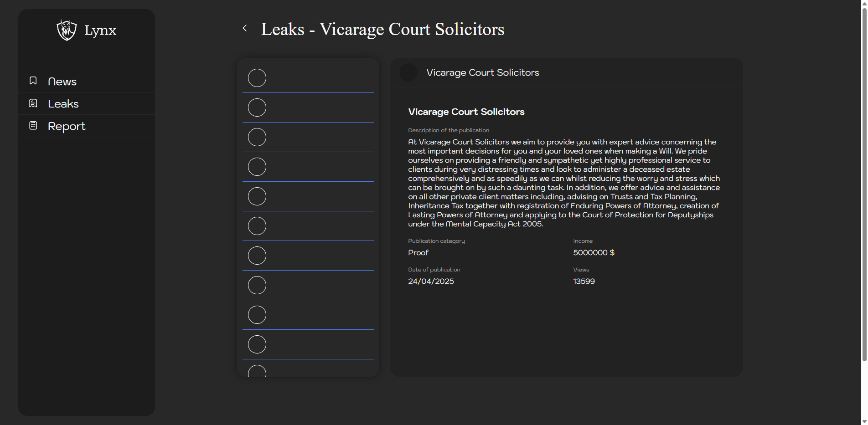Click the Vicarage Court Solicitors panel header title
This screenshot has height=425, width=868.
(x=482, y=72)
